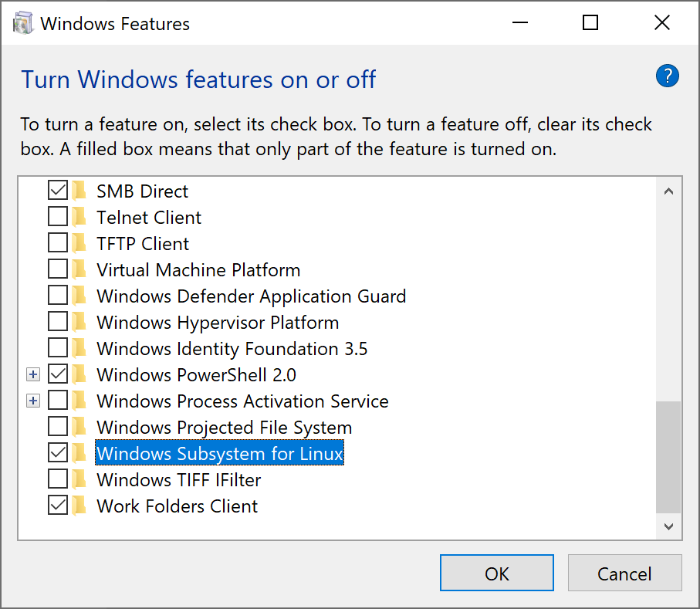Click the folder icon beside Telnet Client
The height and width of the screenshot is (609, 700).
tap(79, 217)
